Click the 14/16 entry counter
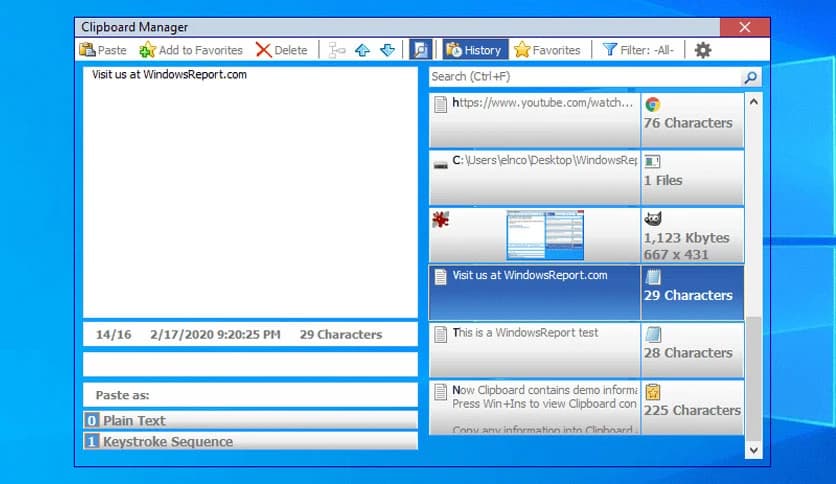This screenshot has height=484, width=836. [113, 335]
